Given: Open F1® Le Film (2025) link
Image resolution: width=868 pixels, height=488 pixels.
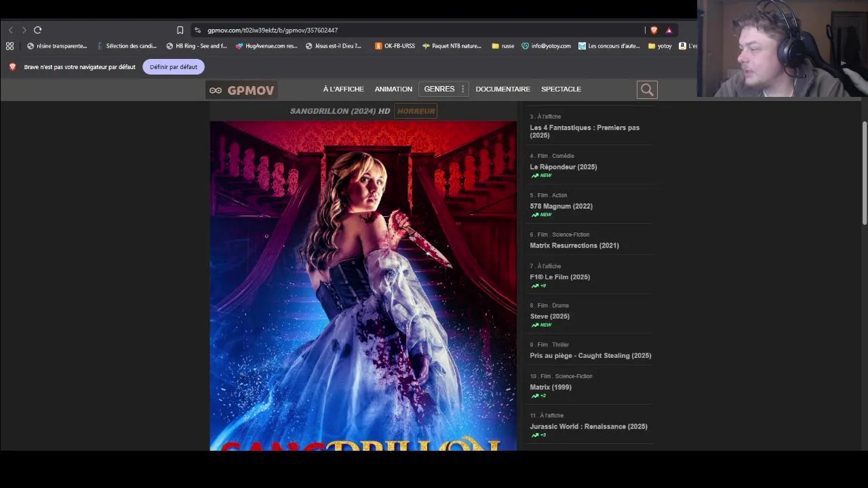Looking at the screenshot, I should 559,277.
